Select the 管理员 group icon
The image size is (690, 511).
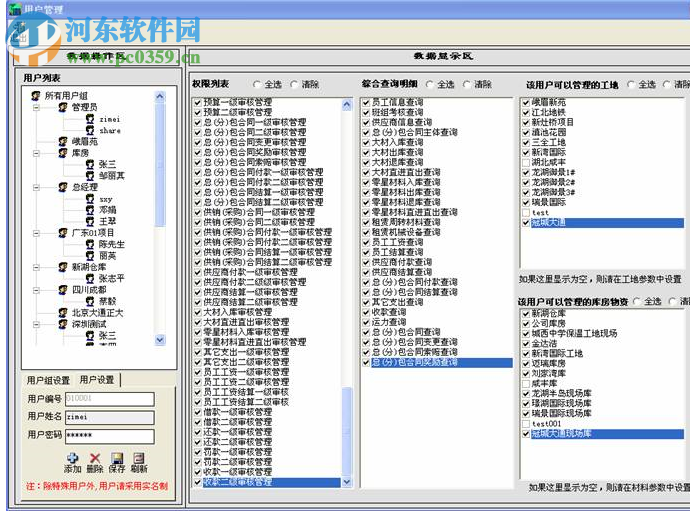tap(63, 107)
